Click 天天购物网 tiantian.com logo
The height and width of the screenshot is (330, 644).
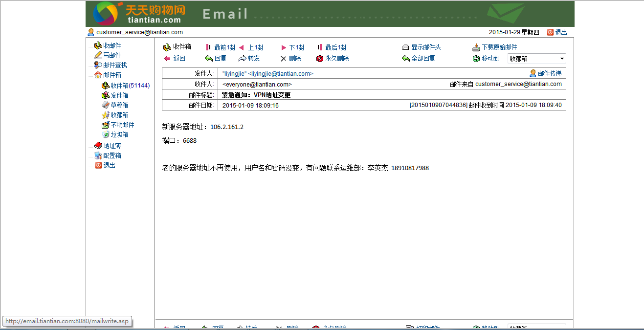pyautogui.click(x=139, y=13)
